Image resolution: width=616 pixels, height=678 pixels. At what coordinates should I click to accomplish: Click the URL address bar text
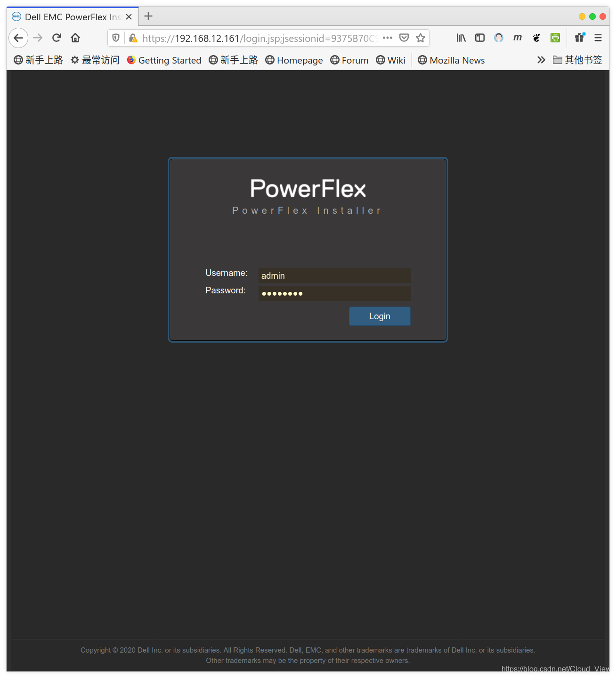coord(260,38)
